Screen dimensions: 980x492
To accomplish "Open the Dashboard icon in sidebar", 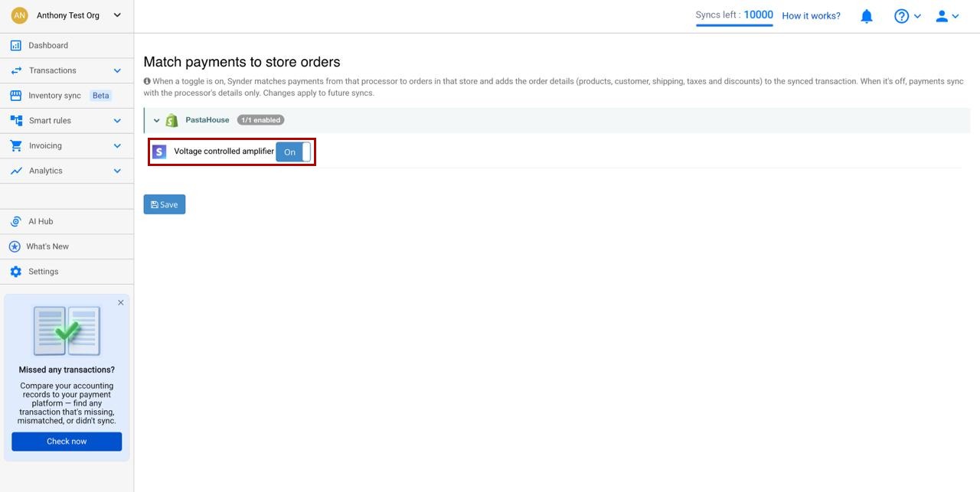I will pyautogui.click(x=16, y=45).
